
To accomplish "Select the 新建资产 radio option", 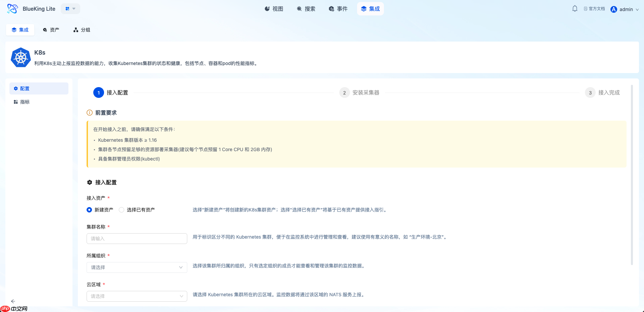I will 89,209.
